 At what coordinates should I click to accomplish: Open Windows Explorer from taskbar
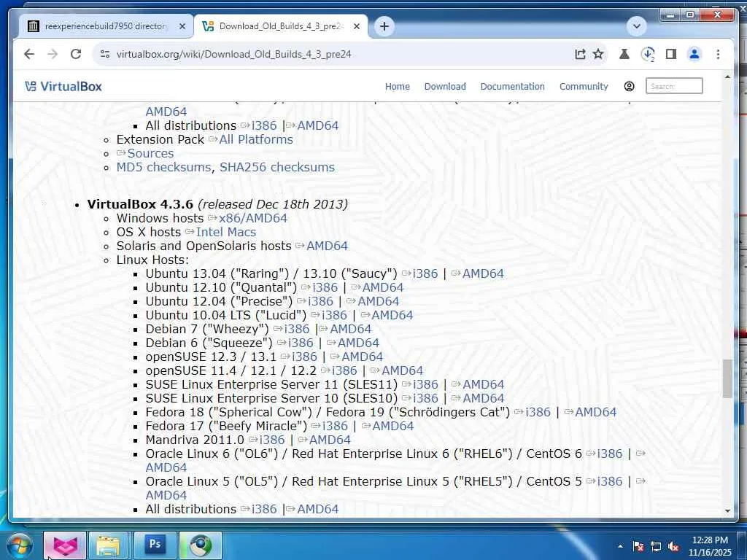click(108, 545)
